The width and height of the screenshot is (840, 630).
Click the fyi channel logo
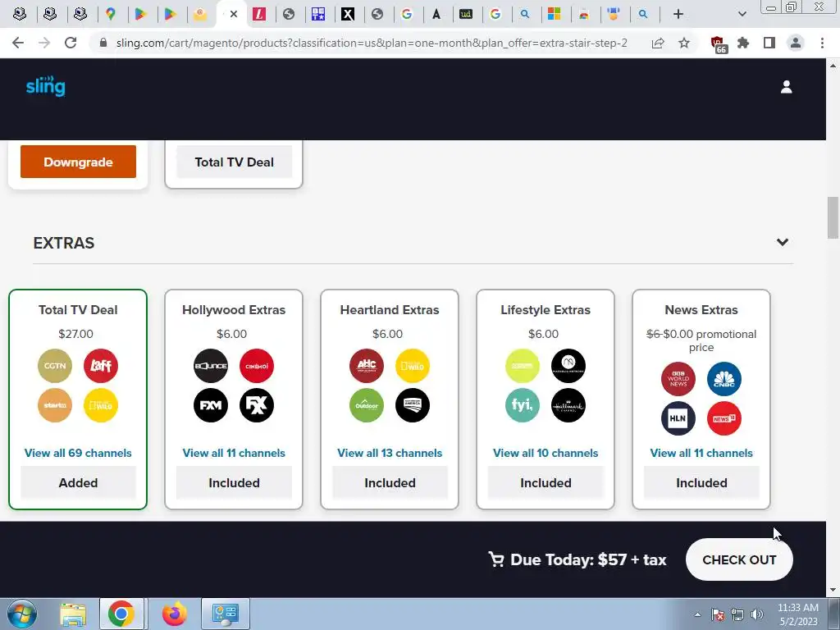pyautogui.click(x=523, y=405)
